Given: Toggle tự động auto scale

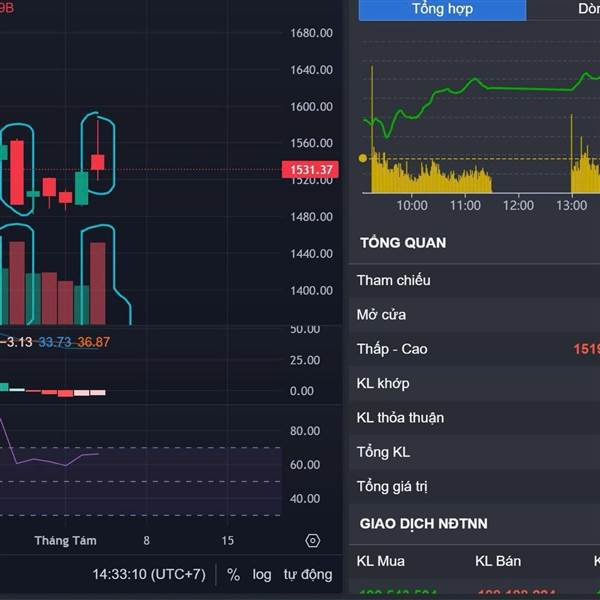Looking at the screenshot, I should pos(308,574).
